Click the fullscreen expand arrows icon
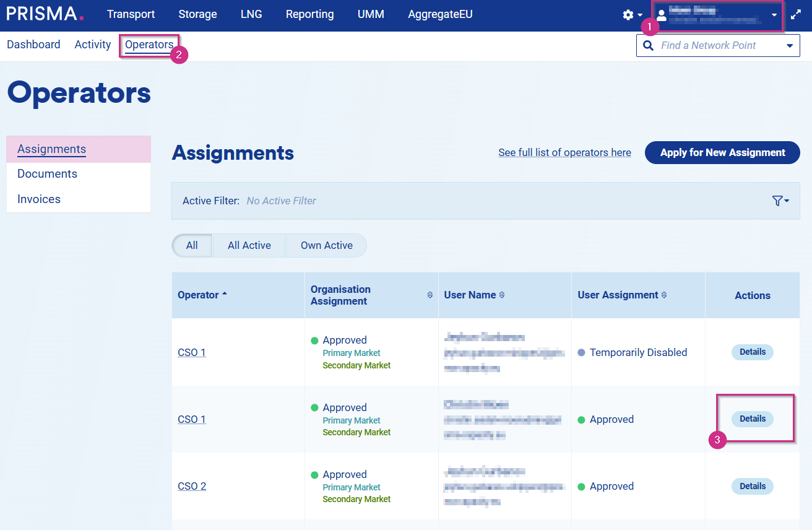812x530 pixels. (x=796, y=15)
